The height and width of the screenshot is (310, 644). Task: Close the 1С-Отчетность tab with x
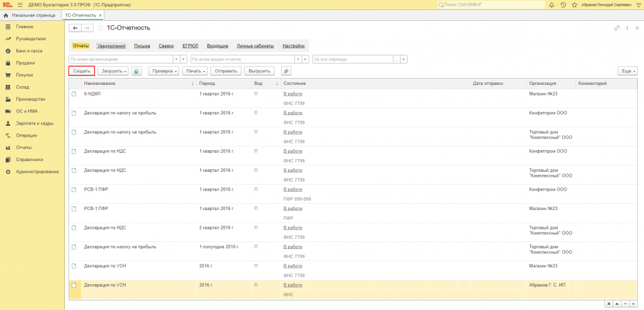click(x=100, y=15)
